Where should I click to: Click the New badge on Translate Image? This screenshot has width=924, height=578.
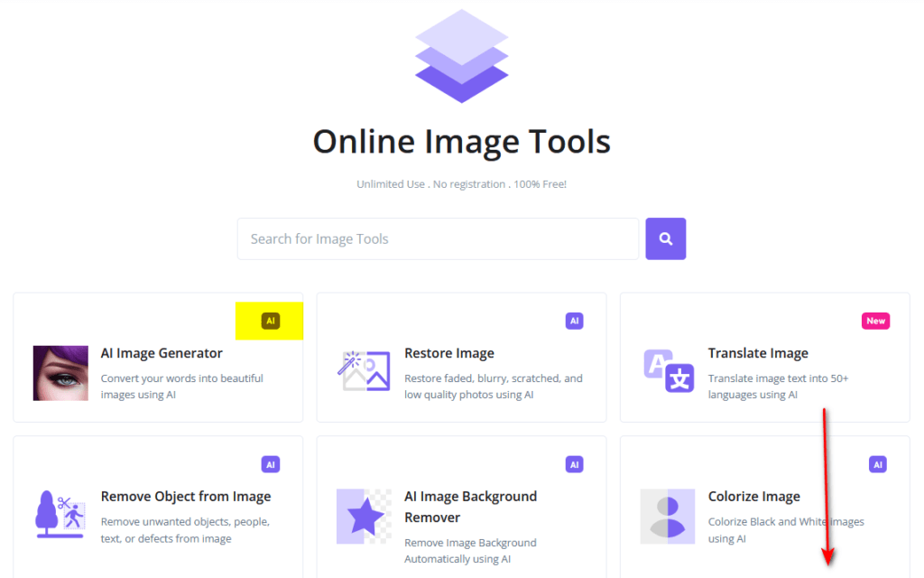875,321
